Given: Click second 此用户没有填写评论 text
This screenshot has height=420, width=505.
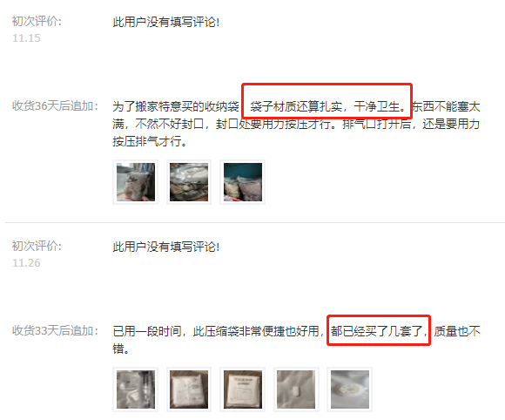Looking at the screenshot, I should (x=166, y=247).
